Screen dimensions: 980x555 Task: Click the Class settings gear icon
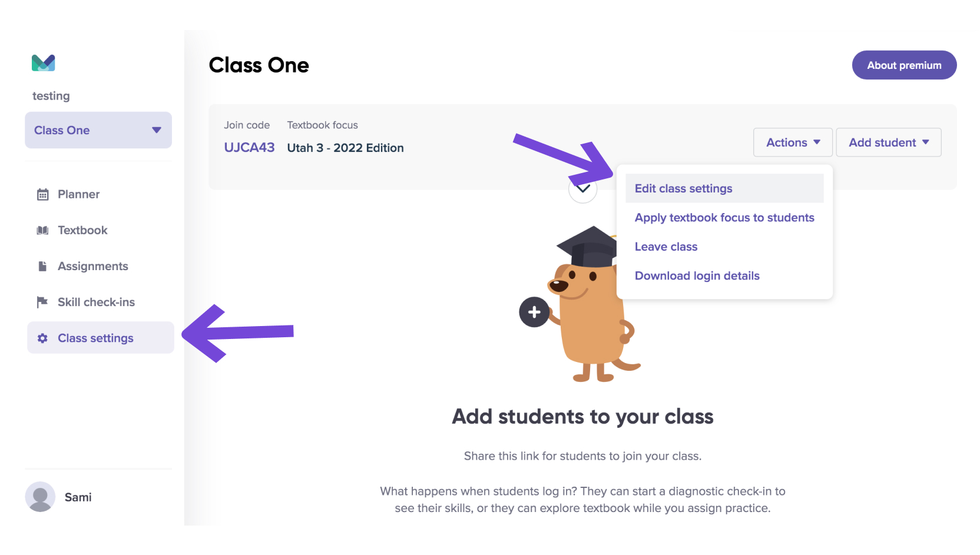click(42, 338)
